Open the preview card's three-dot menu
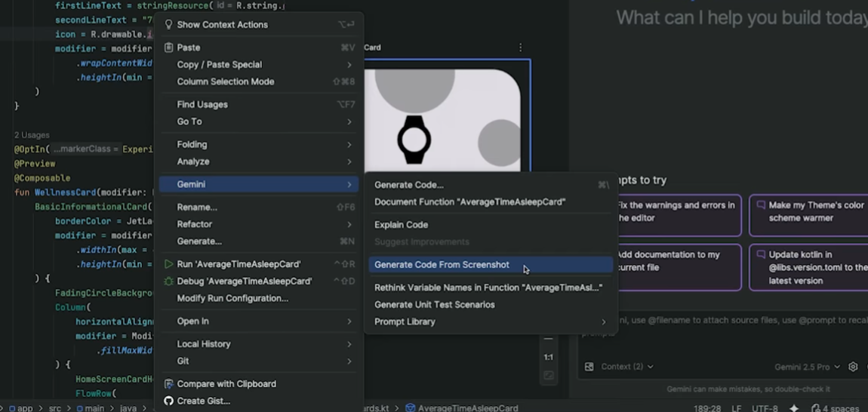This screenshot has width=868, height=412. 520,48
